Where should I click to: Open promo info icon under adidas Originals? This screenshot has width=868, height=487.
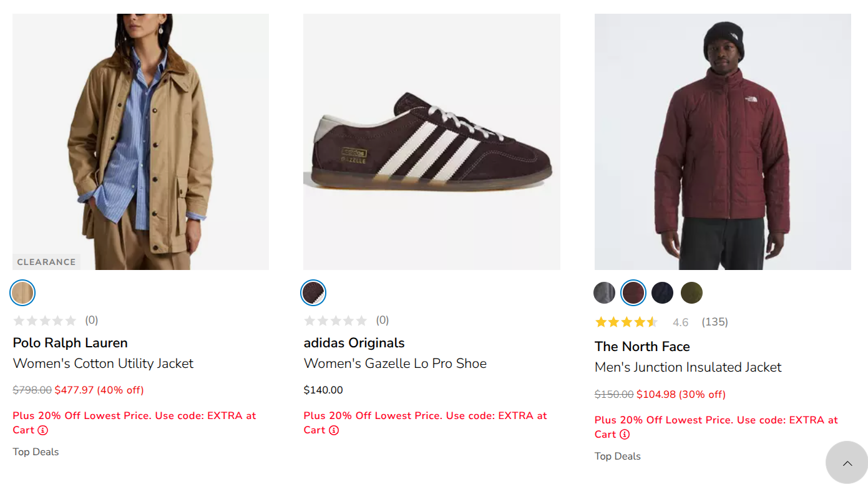click(x=334, y=430)
